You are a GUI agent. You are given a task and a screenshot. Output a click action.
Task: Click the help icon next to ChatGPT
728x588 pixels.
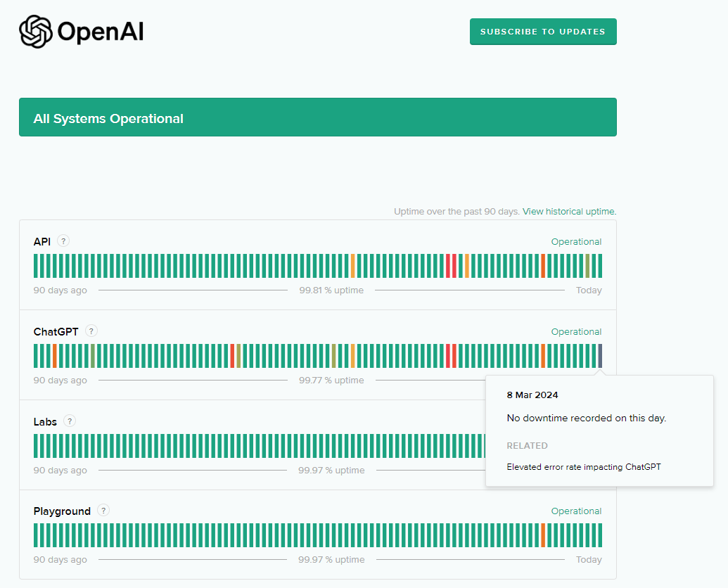[x=91, y=331]
